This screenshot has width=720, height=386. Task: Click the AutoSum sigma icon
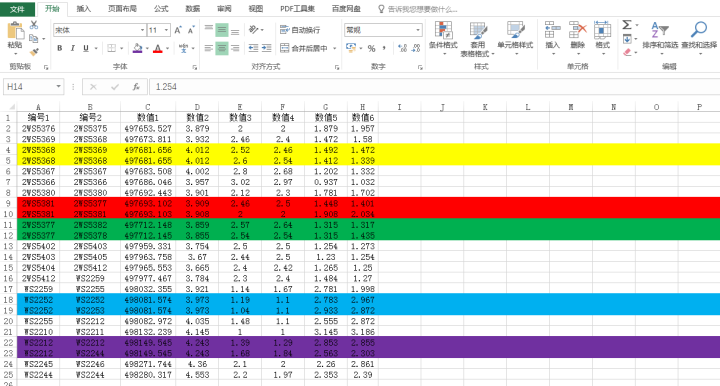[627, 25]
